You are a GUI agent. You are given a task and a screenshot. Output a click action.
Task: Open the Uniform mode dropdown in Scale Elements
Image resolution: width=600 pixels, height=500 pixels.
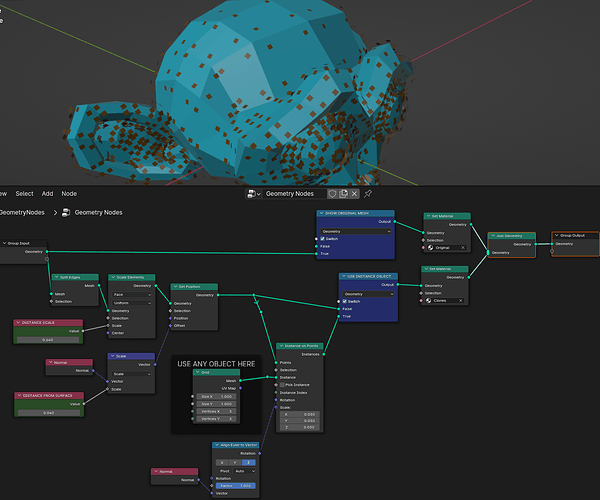tap(132, 303)
